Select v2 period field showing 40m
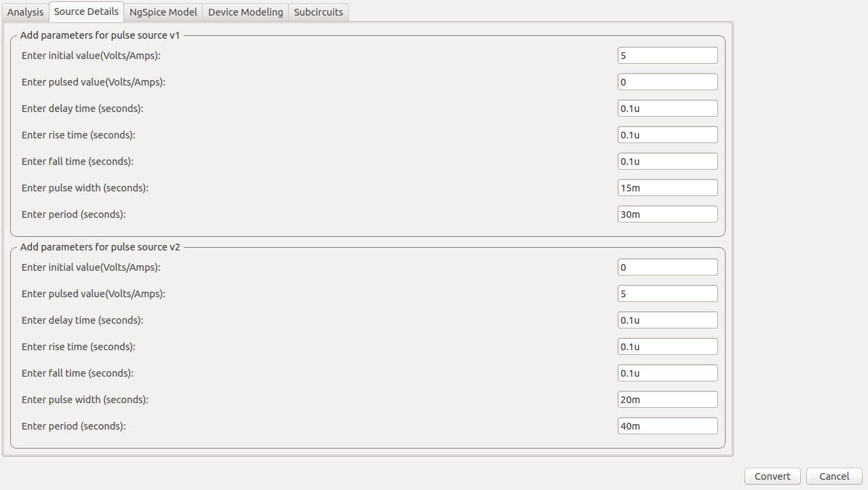 [x=667, y=426]
